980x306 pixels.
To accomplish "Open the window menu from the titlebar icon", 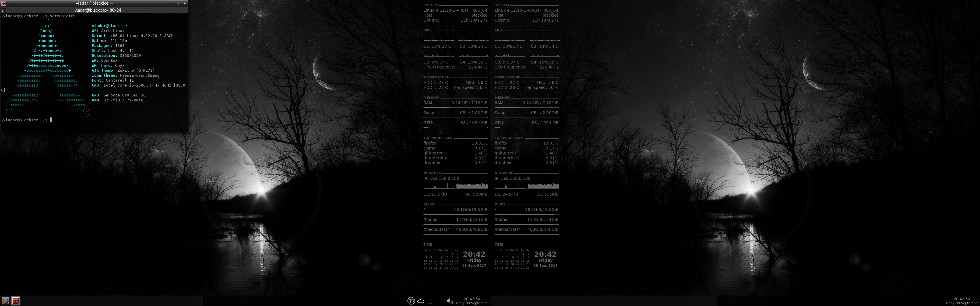I will [x=4, y=3].
